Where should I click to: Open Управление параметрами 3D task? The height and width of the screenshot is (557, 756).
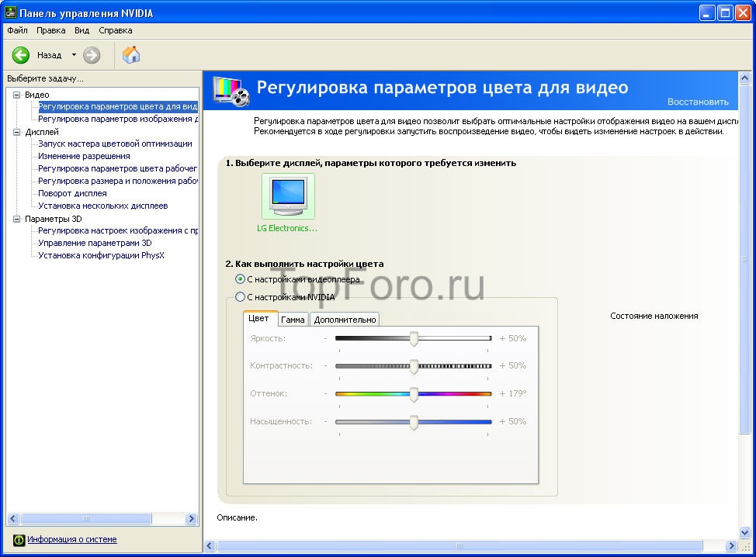[x=95, y=244]
